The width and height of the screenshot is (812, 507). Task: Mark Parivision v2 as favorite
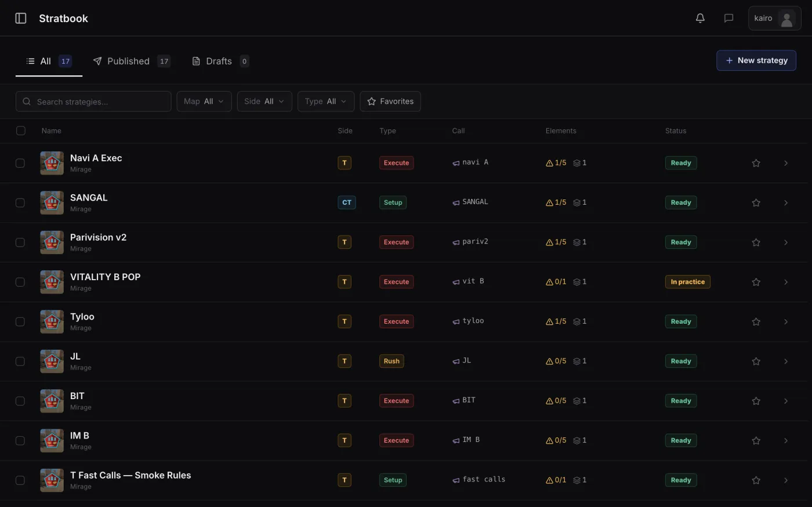click(756, 242)
